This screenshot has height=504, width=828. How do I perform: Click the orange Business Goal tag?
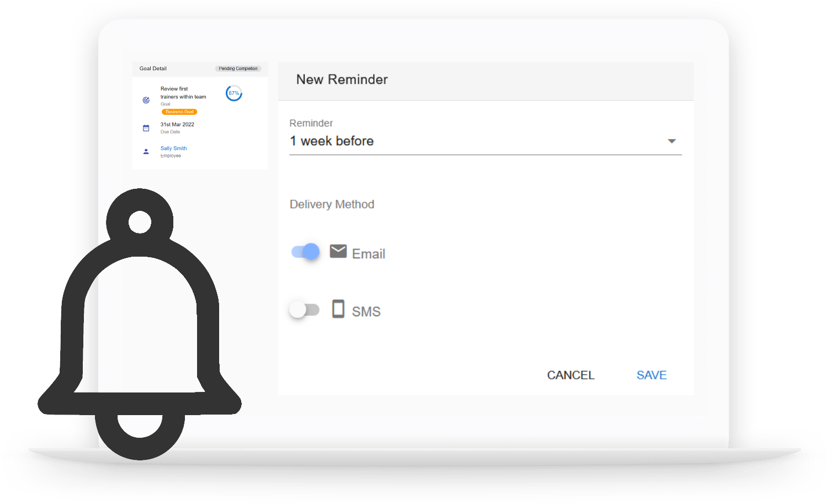click(x=179, y=112)
